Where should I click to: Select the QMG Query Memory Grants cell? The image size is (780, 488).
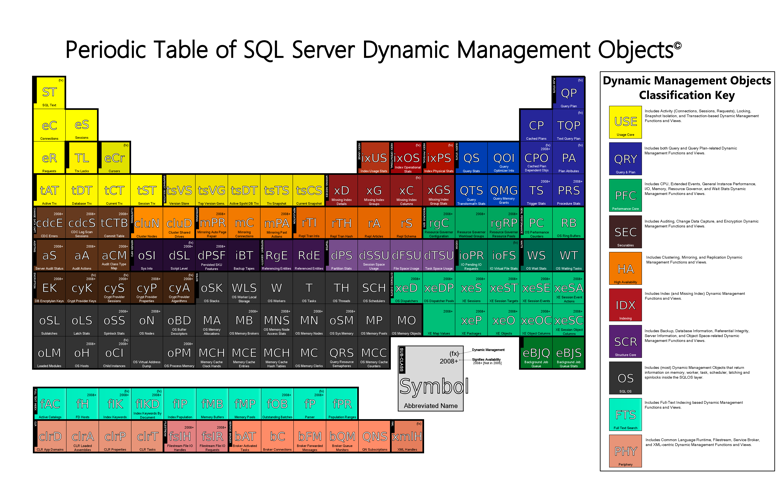coord(504,191)
